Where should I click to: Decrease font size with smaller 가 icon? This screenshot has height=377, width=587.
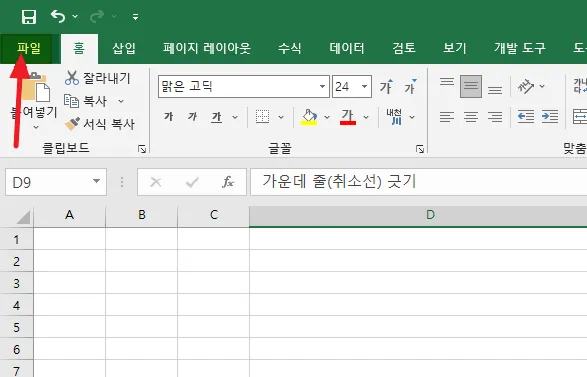pos(410,86)
